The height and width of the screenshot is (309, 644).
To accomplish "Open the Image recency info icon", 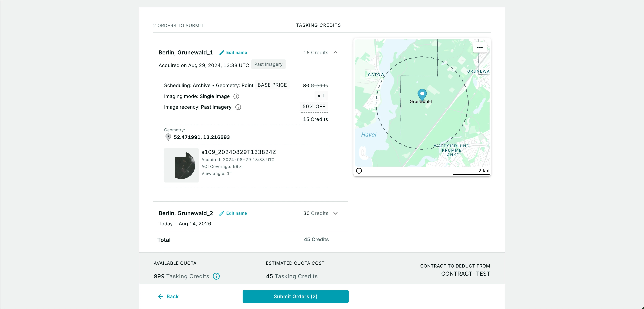I will click(x=238, y=107).
